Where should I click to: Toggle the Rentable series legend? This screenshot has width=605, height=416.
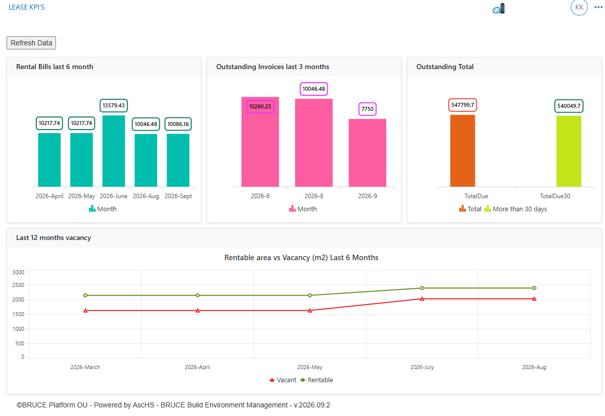coord(316,380)
